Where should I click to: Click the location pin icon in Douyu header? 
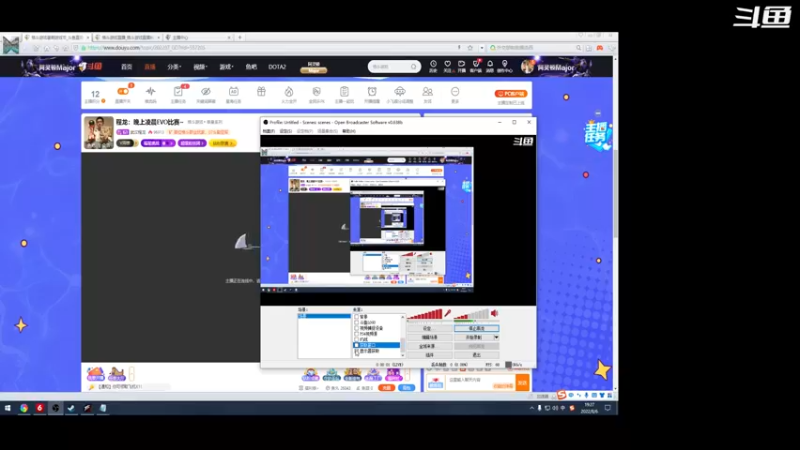pos(505,64)
